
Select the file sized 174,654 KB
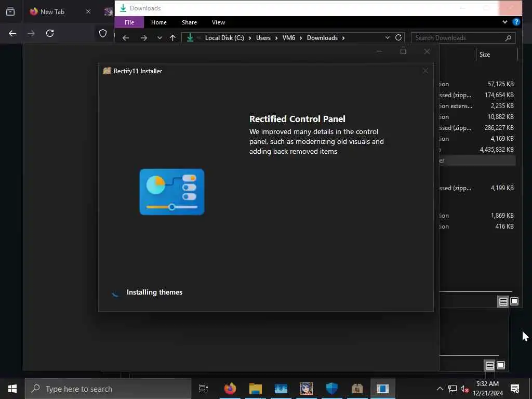coord(477,95)
